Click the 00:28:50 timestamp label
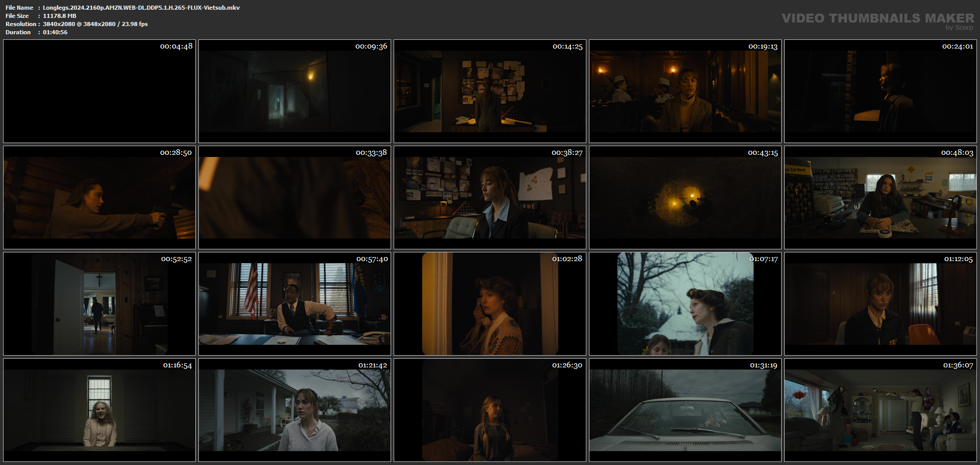980x465 pixels. 176,152
